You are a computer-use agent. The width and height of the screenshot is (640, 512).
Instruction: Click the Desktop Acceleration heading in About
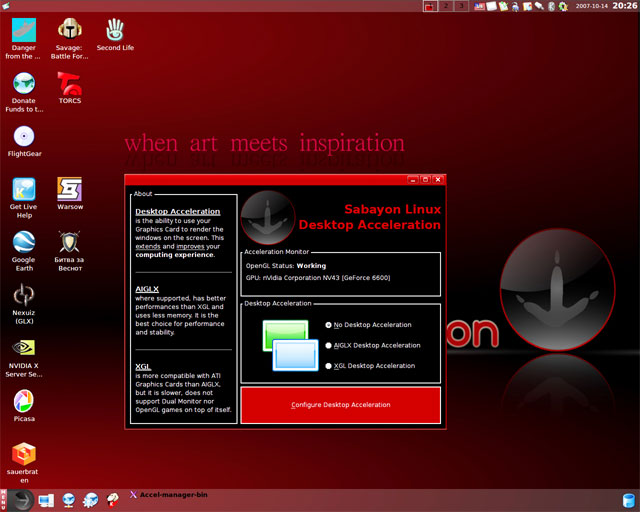point(178,211)
